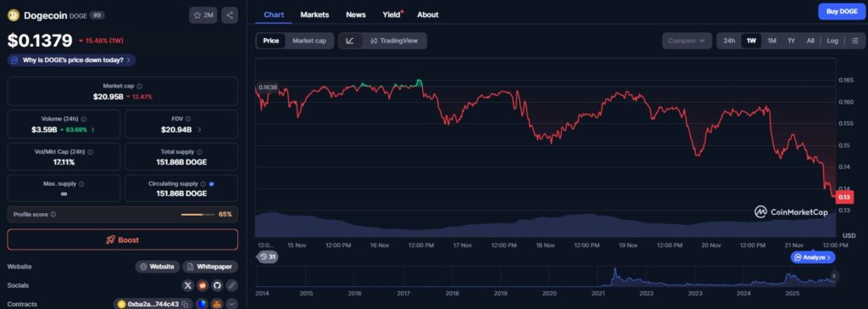Open Dogecoin's GitHub social link
868x309 pixels.
pos(218,285)
